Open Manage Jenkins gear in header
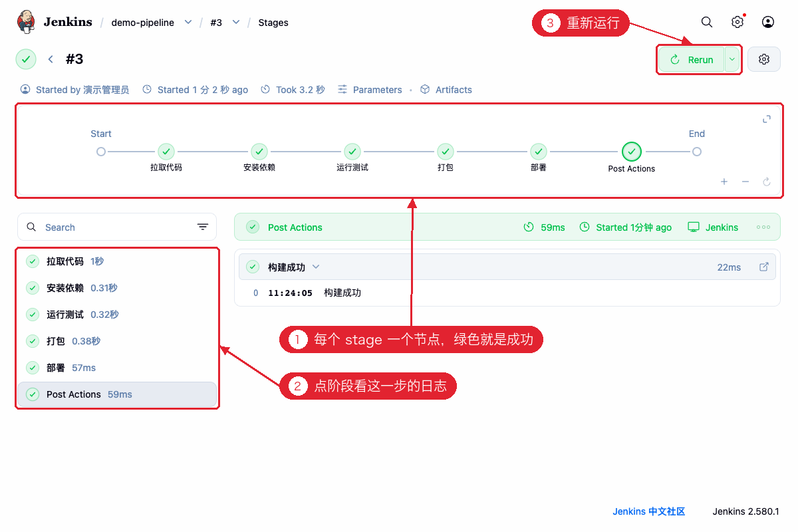This screenshot has height=532, width=798. tap(737, 22)
